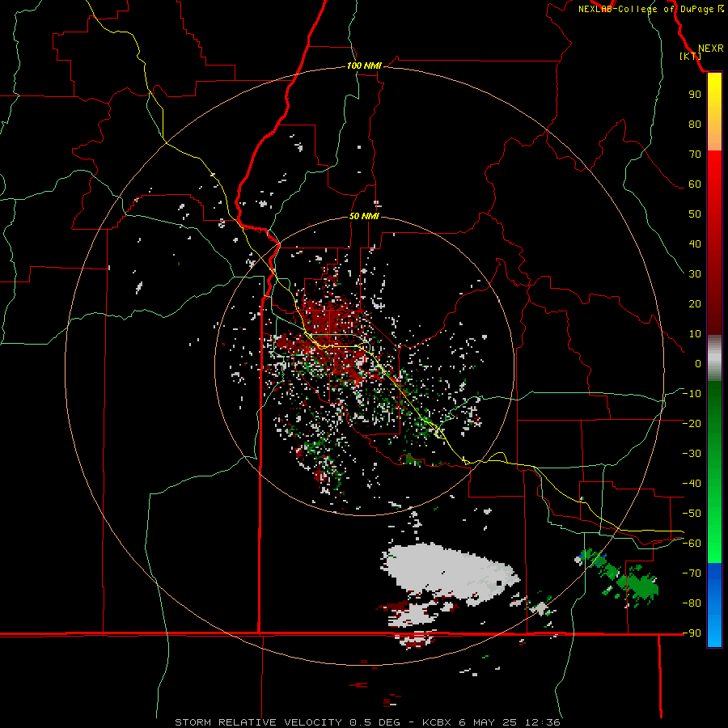This screenshot has width=728, height=728.
Task: Click the -80 value on velocity scale
Action: 692,603
